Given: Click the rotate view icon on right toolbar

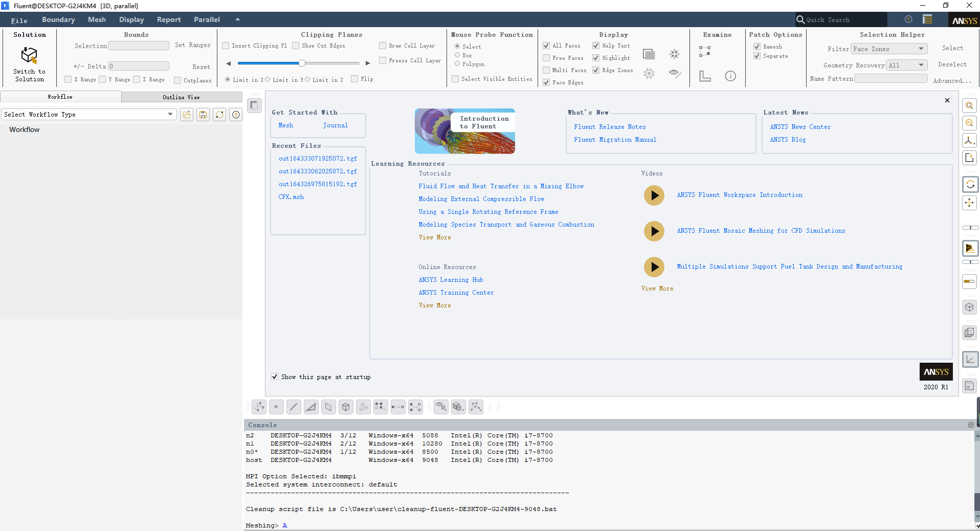Looking at the screenshot, I should tap(970, 184).
